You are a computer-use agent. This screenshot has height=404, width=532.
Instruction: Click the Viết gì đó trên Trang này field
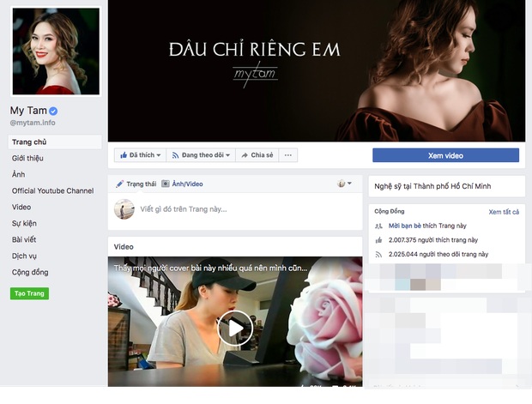(x=184, y=209)
